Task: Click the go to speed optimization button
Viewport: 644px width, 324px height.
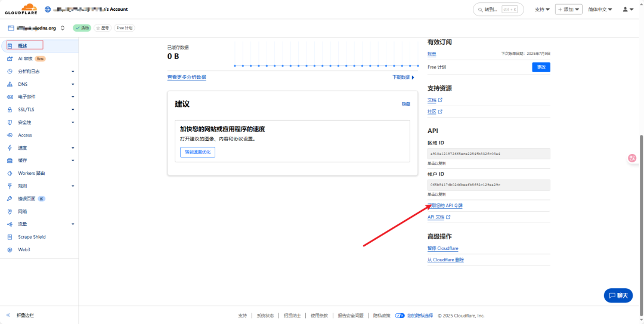Action: click(x=197, y=152)
